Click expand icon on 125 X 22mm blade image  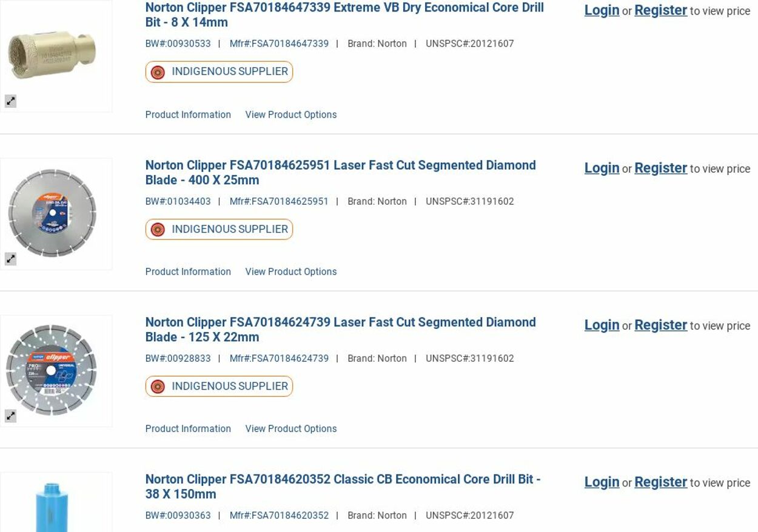(10, 416)
